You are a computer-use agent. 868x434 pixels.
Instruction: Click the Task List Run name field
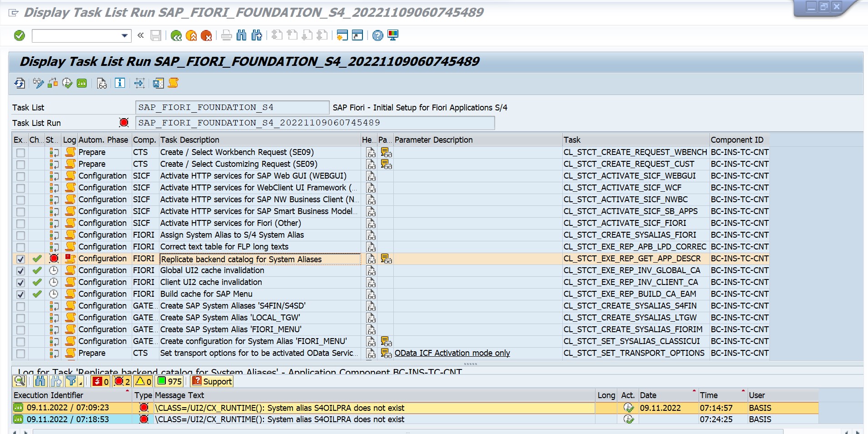pos(315,123)
